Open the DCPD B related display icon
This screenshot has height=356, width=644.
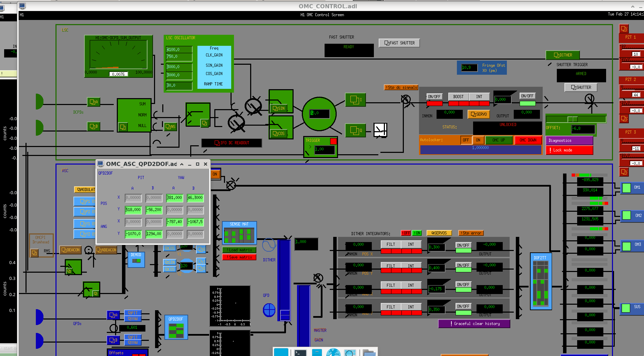click(x=94, y=126)
